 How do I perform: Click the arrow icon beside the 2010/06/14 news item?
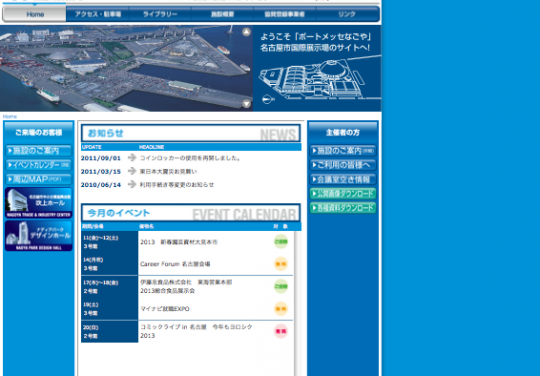pyautogui.click(x=132, y=184)
